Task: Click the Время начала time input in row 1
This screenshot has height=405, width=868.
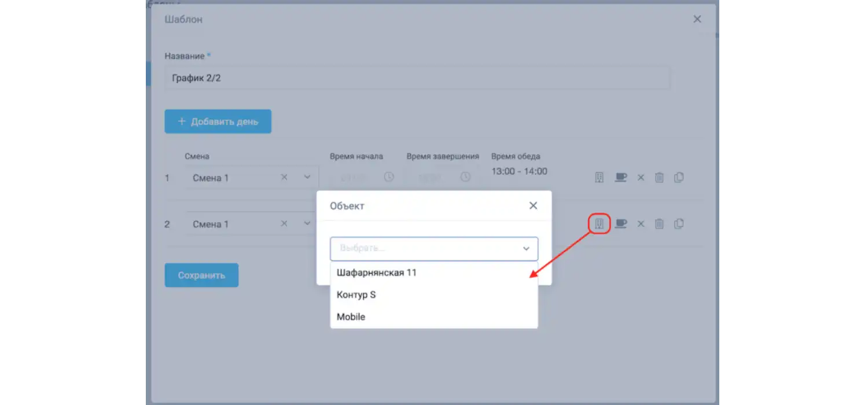Action: [x=364, y=177]
